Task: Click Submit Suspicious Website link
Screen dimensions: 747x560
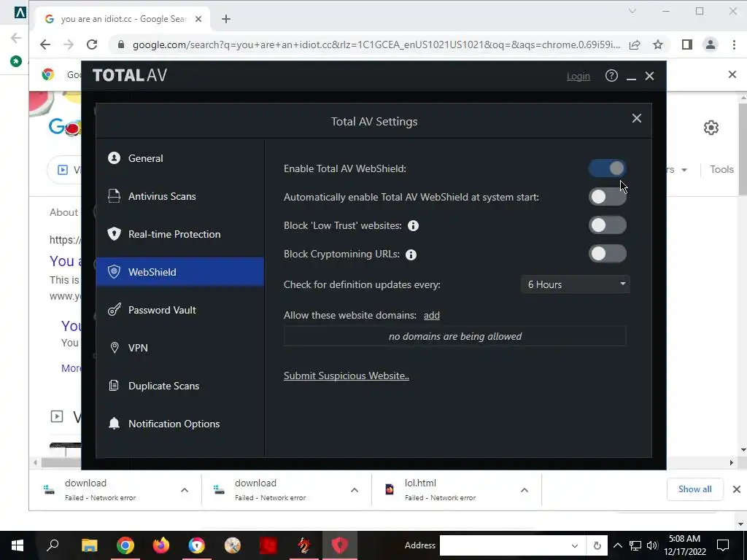Action: [x=347, y=376]
